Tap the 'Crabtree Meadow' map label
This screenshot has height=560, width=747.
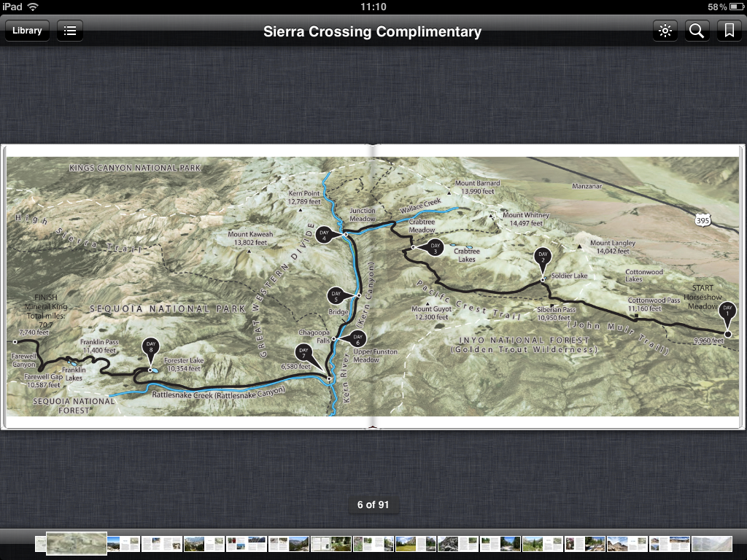tap(422, 226)
